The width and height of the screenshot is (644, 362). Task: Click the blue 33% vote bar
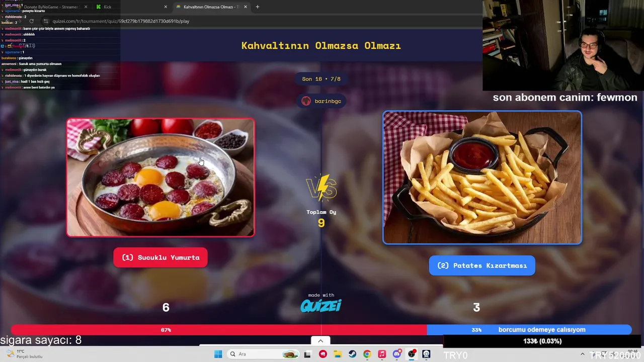point(529,330)
